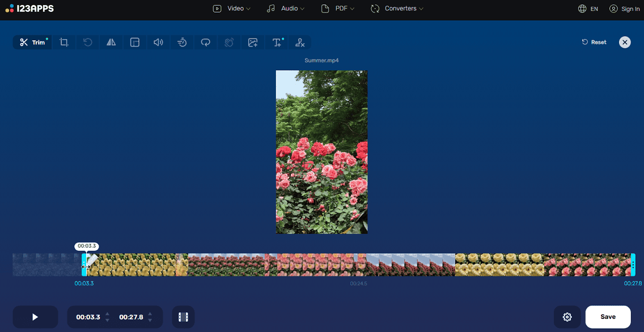Open the Change speed tool
The width and height of the screenshot is (644, 332).
coord(182,42)
